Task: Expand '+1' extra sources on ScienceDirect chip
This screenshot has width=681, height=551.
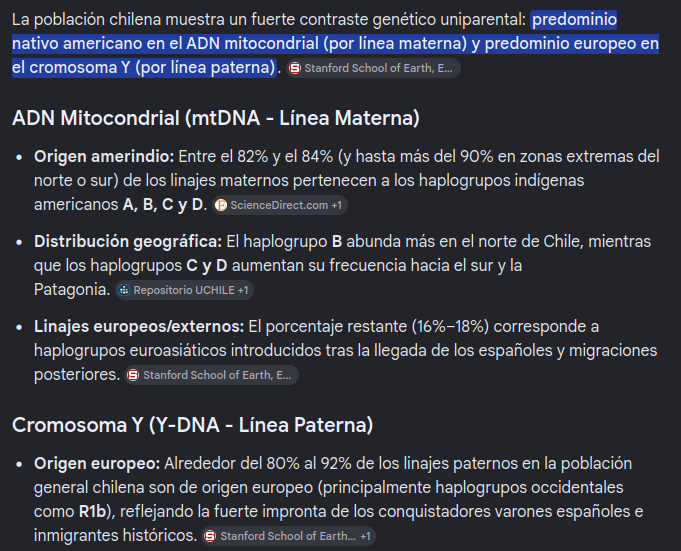Action: [337, 205]
